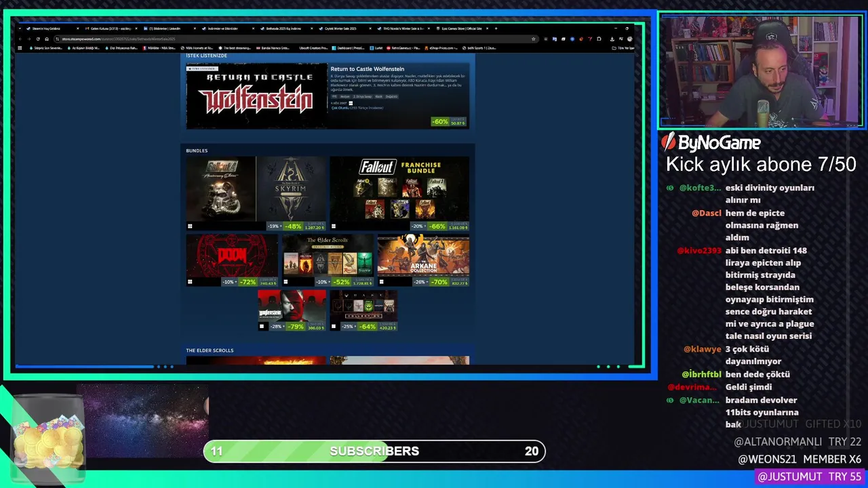The width and height of the screenshot is (868, 488).
Task: Click the Windows icon under Fallout Franchise Bundle
Action: (x=334, y=226)
